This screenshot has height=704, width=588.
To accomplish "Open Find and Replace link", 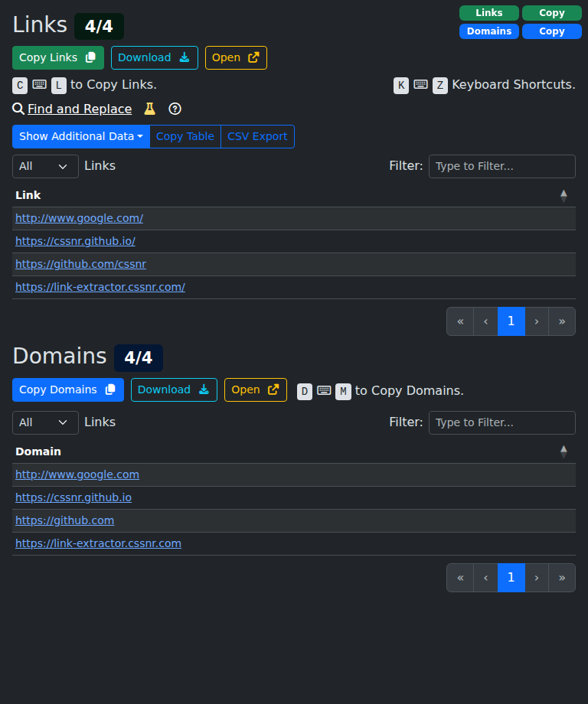I will pyautogui.click(x=80, y=109).
